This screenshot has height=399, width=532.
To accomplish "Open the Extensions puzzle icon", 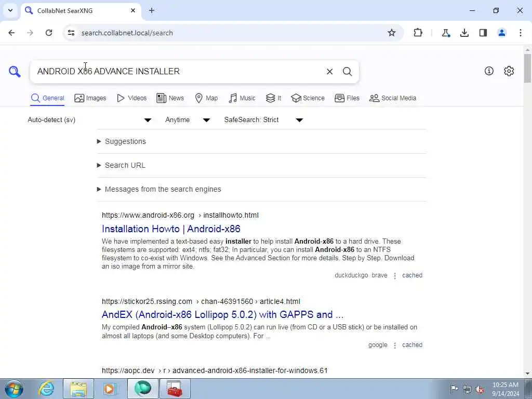I will [x=418, y=33].
